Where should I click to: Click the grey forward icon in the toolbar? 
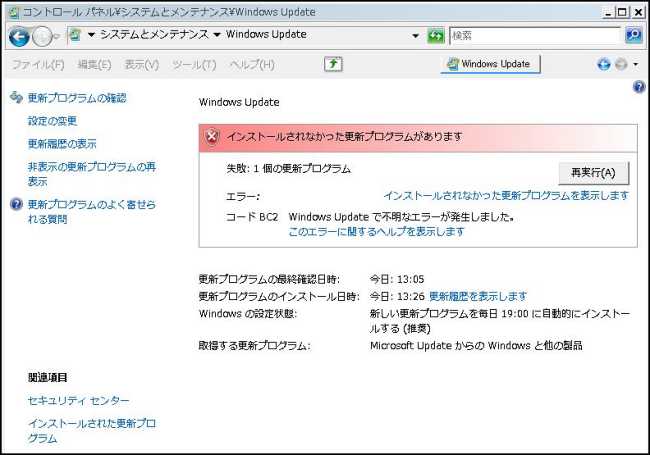tap(621, 64)
